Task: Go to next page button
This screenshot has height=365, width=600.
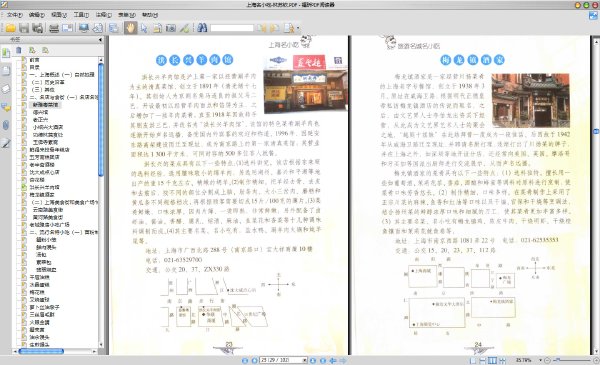Action: pyautogui.click(x=313, y=360)
